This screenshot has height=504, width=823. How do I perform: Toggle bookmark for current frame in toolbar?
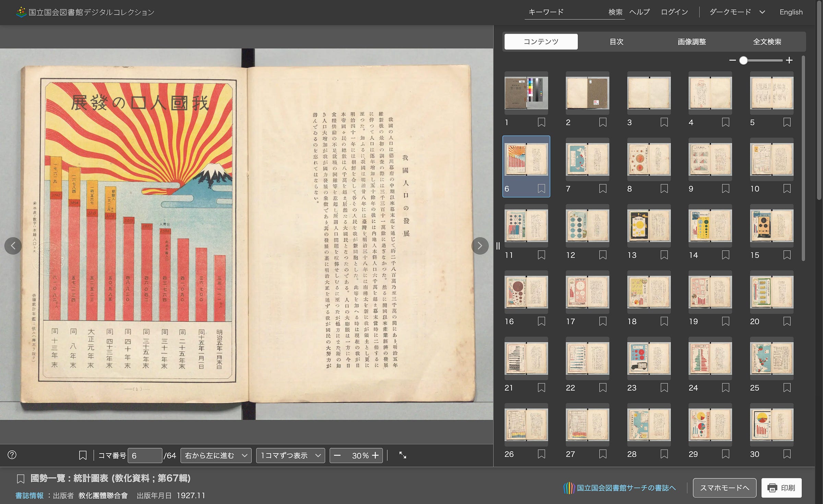[x=83, y=455]
